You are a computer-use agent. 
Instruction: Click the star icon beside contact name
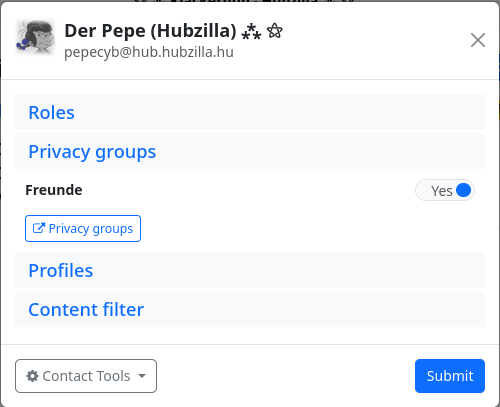(274, 31)
